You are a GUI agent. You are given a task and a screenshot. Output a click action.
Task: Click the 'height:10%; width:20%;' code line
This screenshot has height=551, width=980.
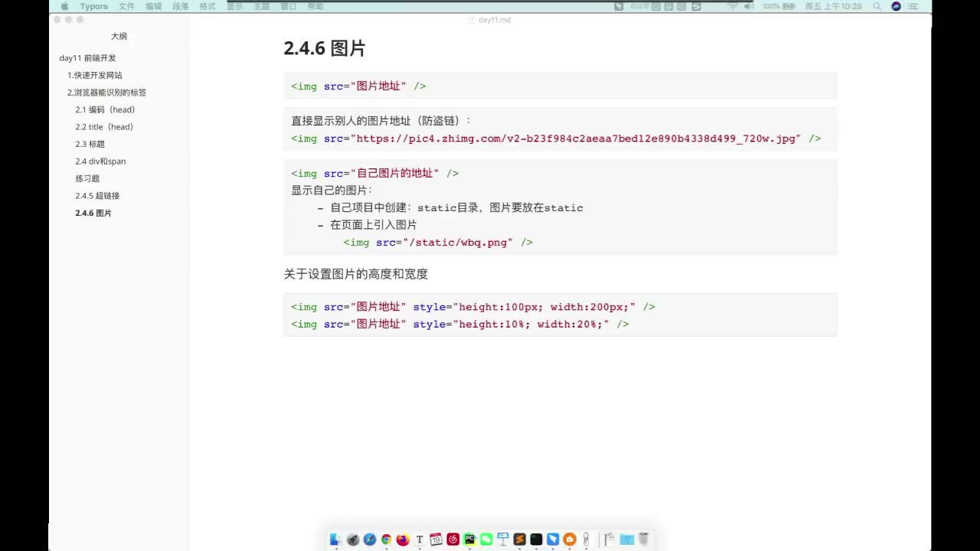point(460,324)
